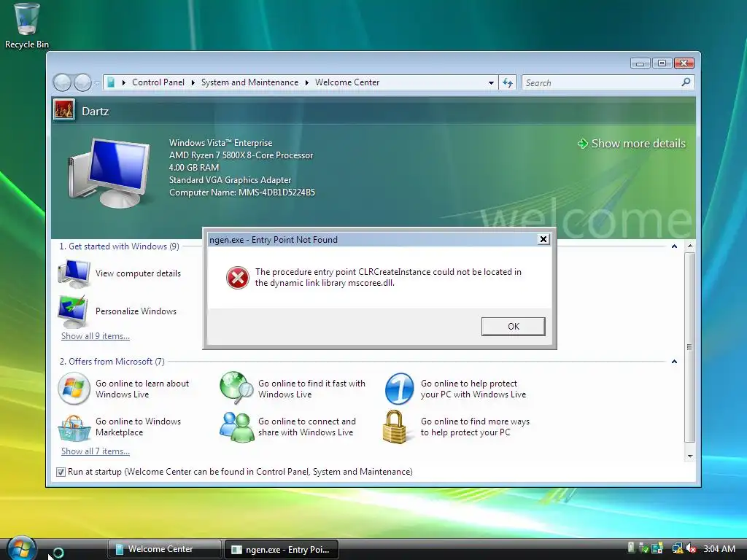The width and height of the screenshot is (747, 560).
Task: Open the Windows Marketplace basket icon
Action: pyautogui.click(x=74, y=427)
